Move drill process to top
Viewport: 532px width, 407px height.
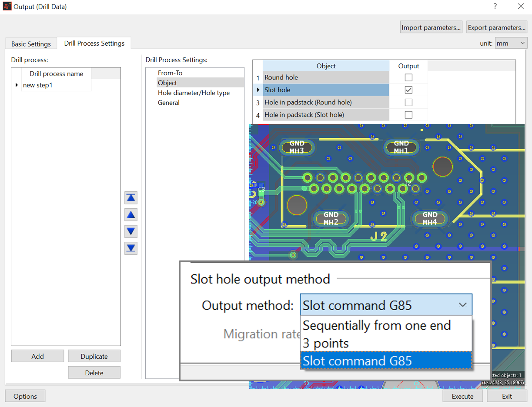point(131,198)
